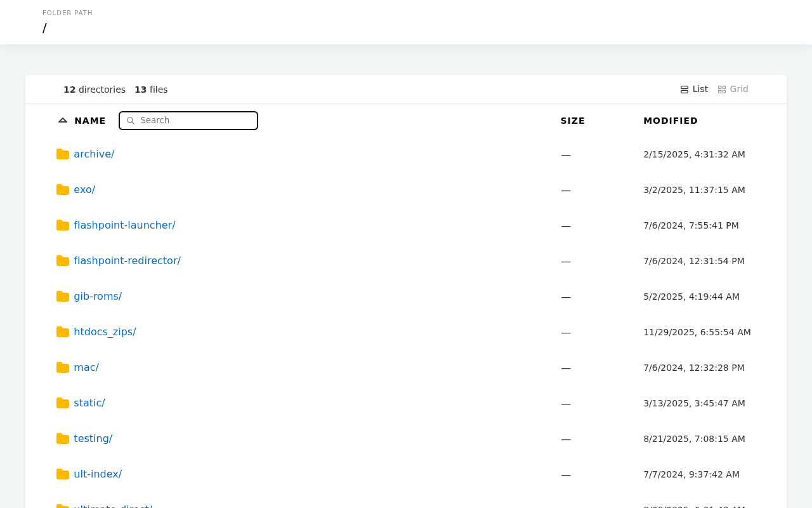Click the '12 directories' count text
This screenshot has height=508, width=812.
coord(95,90)
